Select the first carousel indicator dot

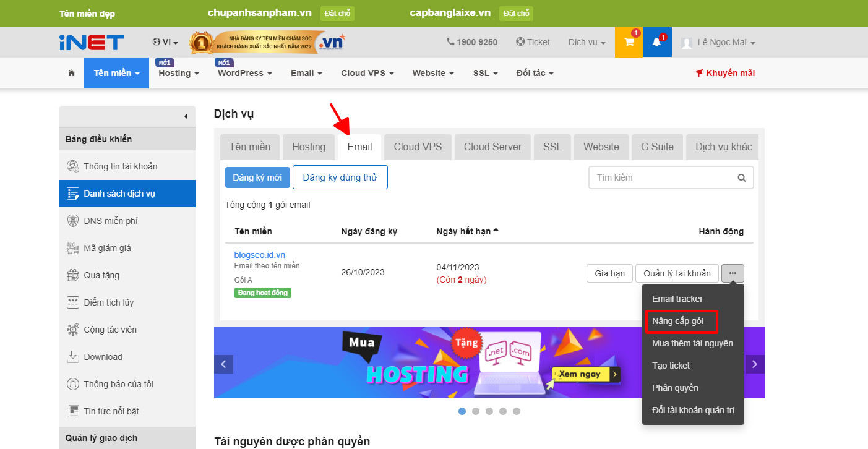[x=462, y=411]
